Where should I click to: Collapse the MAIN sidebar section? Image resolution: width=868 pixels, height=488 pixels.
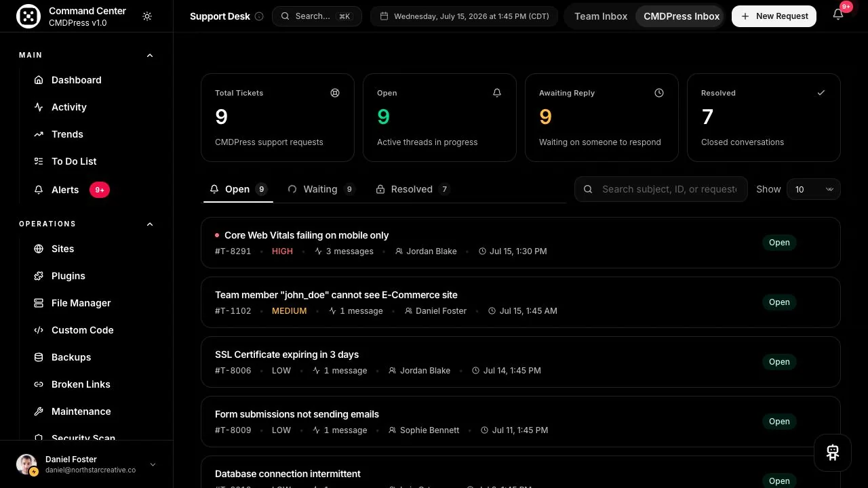150,55
